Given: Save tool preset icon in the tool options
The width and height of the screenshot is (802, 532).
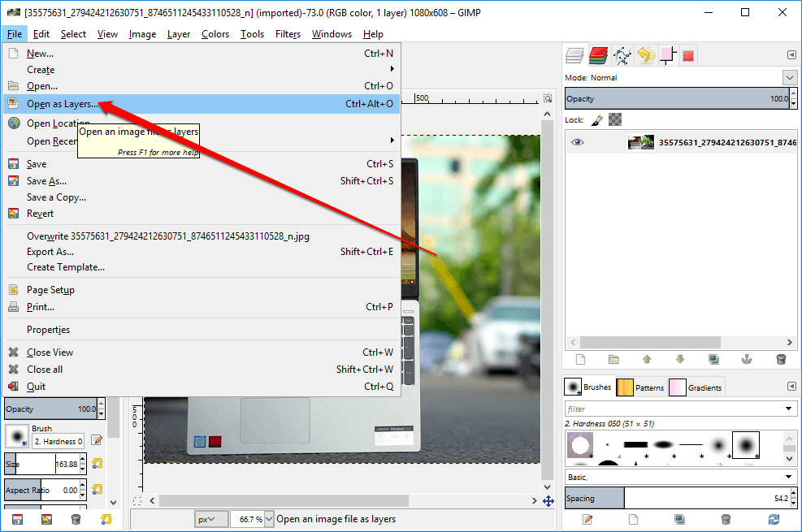Looking at the screenshot, I should (17, 520).
